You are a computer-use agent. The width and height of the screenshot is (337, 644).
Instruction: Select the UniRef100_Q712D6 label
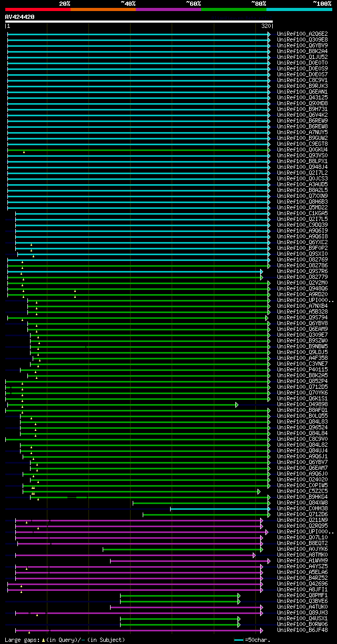coord(302,514)
